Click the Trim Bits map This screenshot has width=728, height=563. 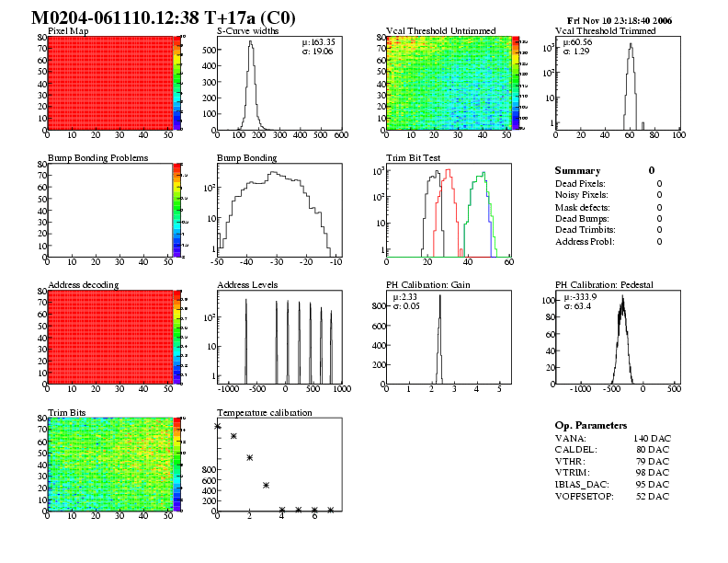[109, 464]
